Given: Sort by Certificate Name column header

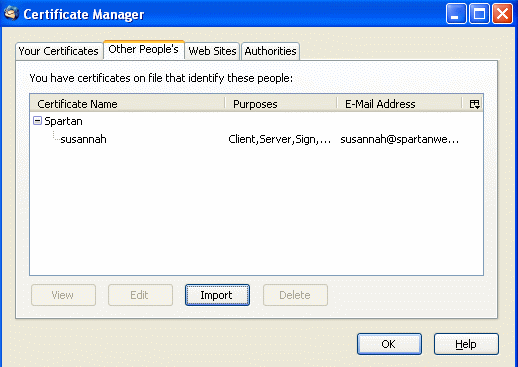Looking at the screenshot, I should coord(127,104).
